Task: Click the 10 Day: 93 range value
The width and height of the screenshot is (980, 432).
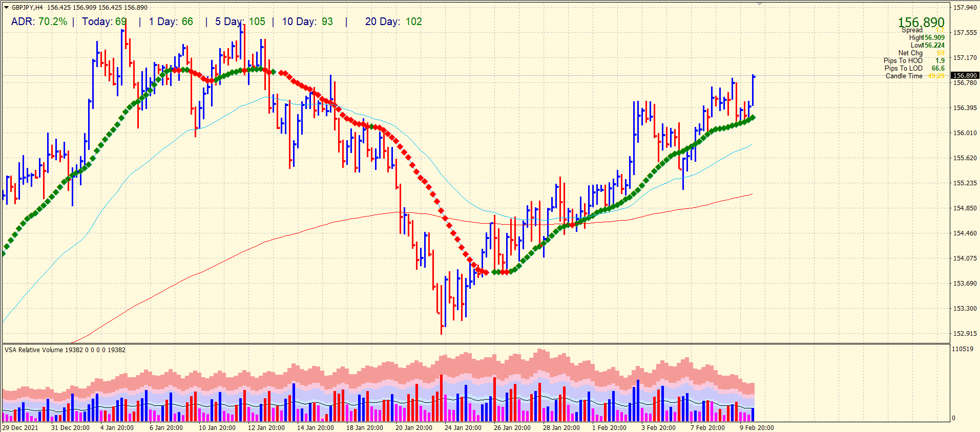Action: click(x=307, y=21)
